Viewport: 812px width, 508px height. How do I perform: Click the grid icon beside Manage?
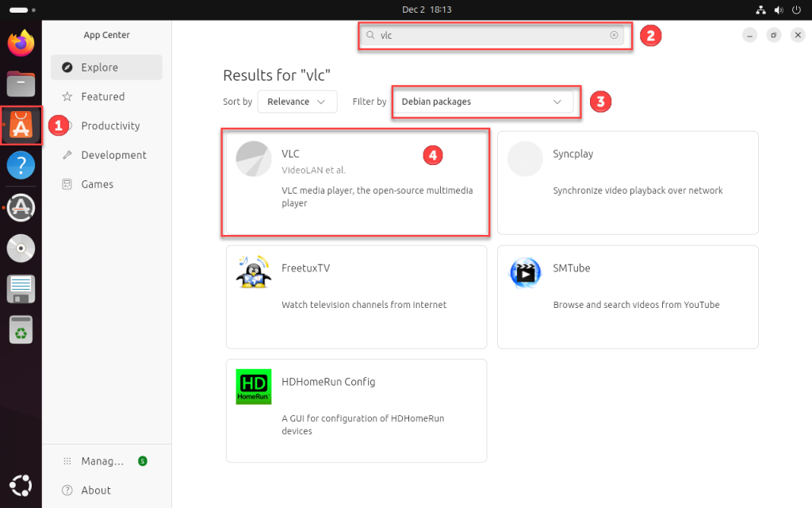[67, 461]
